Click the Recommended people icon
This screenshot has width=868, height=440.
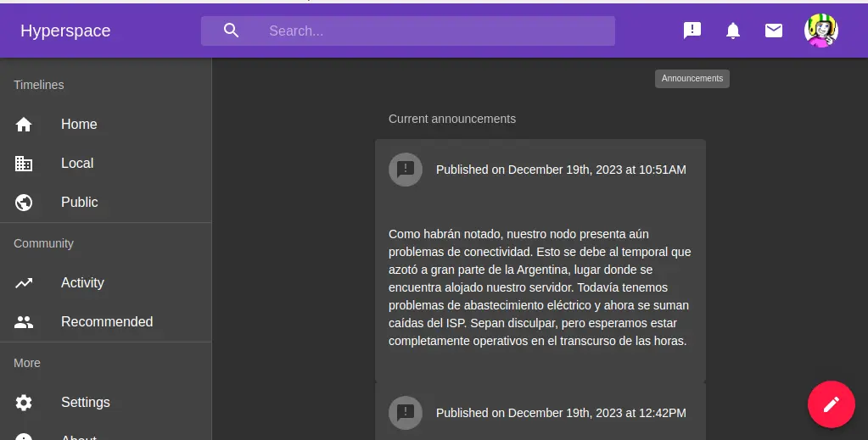(x=24, y=322)
